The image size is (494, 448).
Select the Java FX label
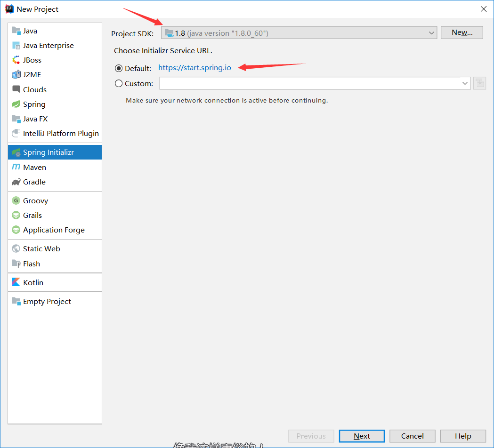click(x=35, y=119)
